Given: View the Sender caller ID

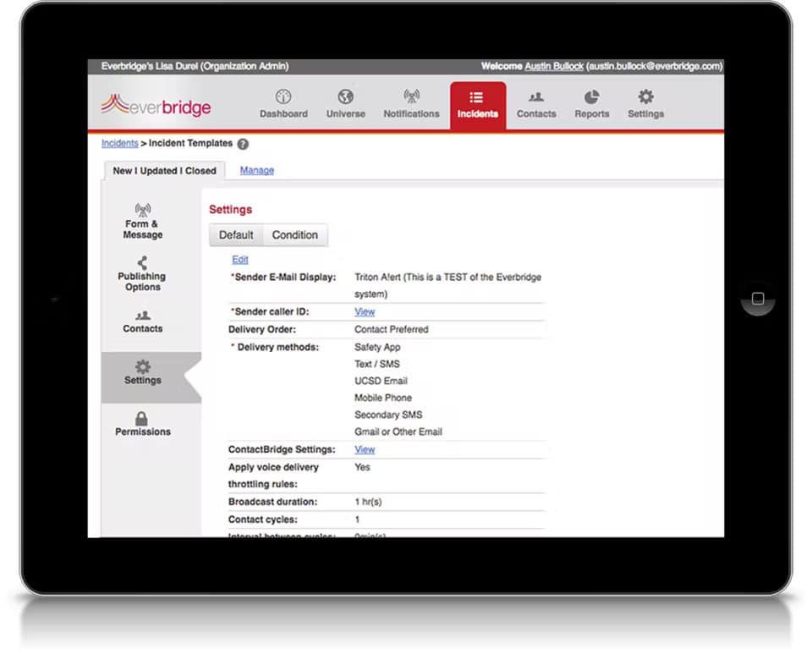Looking at the screenshot, I should [364, 311].
